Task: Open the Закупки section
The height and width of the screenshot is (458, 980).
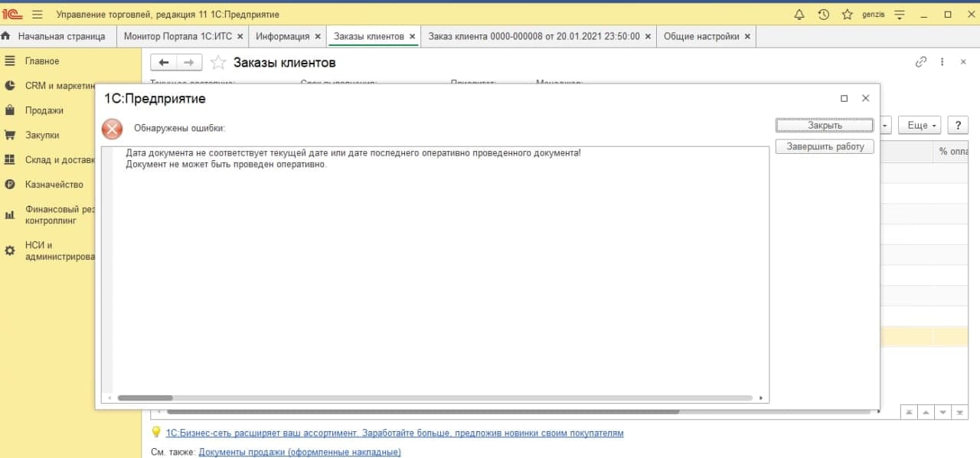Action: point(42,135)
